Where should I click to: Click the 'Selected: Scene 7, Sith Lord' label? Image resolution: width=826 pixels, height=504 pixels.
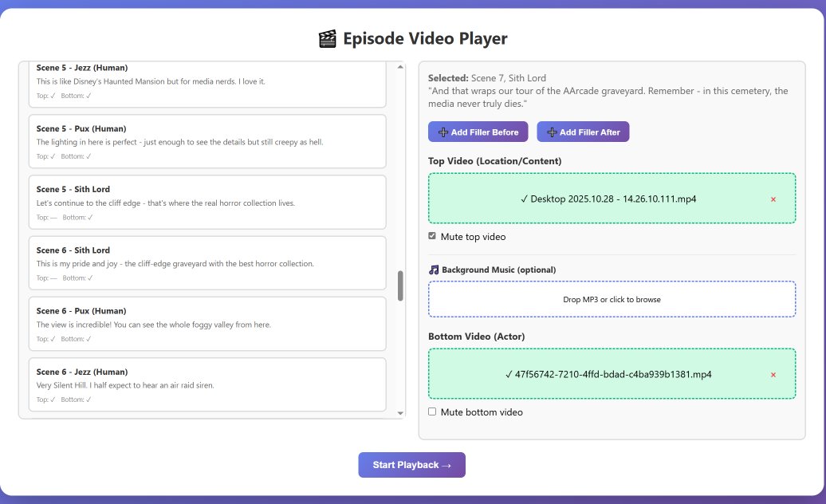[486, 78]
